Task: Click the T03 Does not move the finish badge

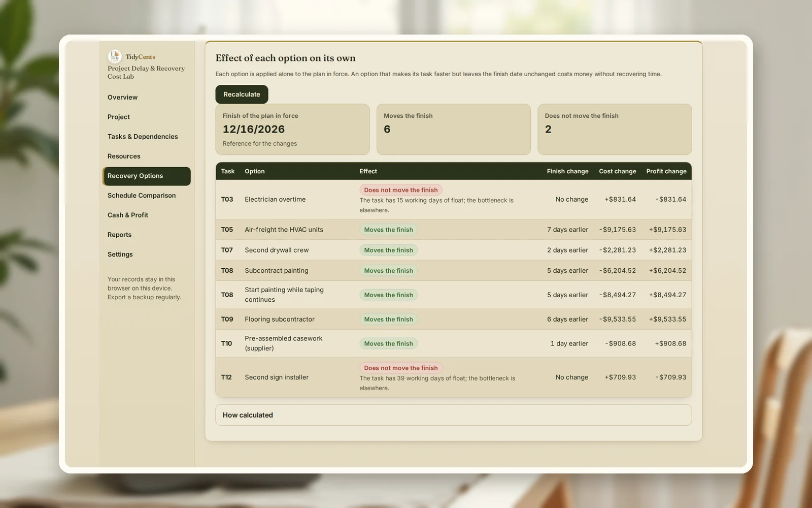Action: coord(401,190)
